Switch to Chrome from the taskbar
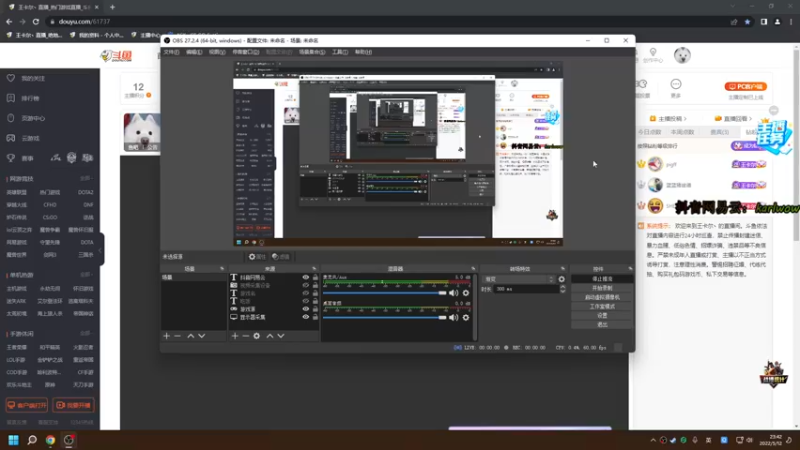 [51, 440]
